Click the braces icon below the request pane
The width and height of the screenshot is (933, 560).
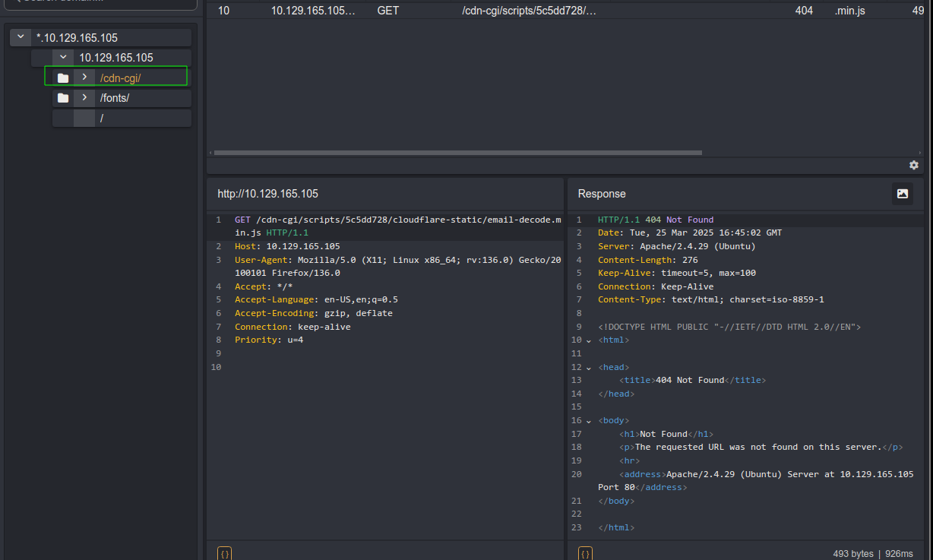[224, 554]
